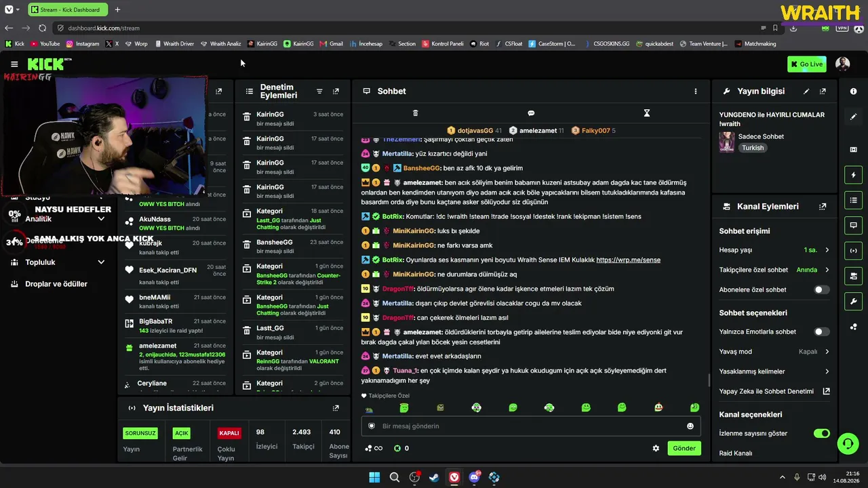Open Takipçilere özel sohbet setting
The height and width of the screenshot is (488, 868).
point(774,270)
